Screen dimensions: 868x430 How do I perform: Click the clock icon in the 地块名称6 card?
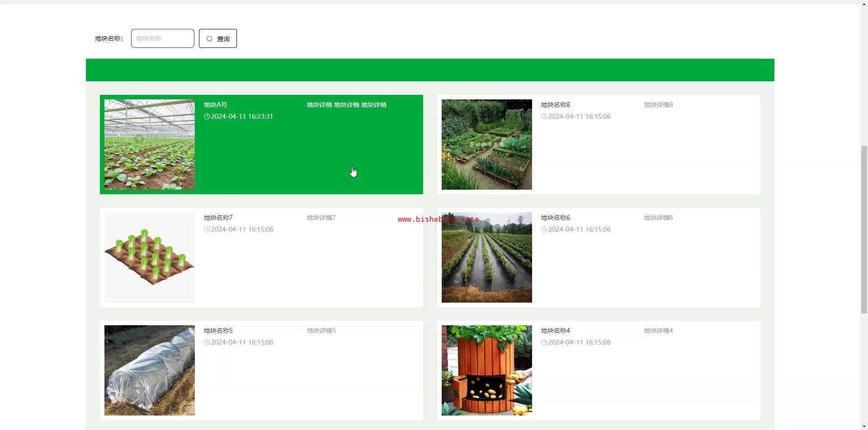(x=544, y=229)
